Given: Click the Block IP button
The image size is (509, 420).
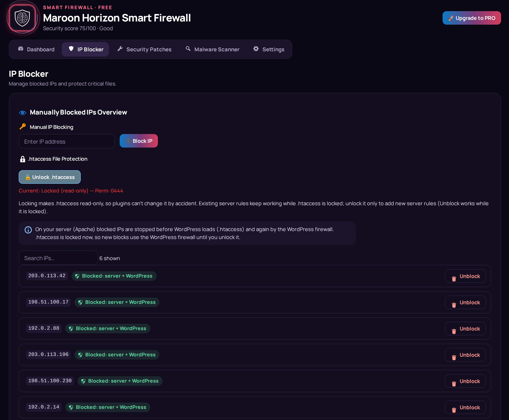Looking at the screenshot, I should [139, 141].
